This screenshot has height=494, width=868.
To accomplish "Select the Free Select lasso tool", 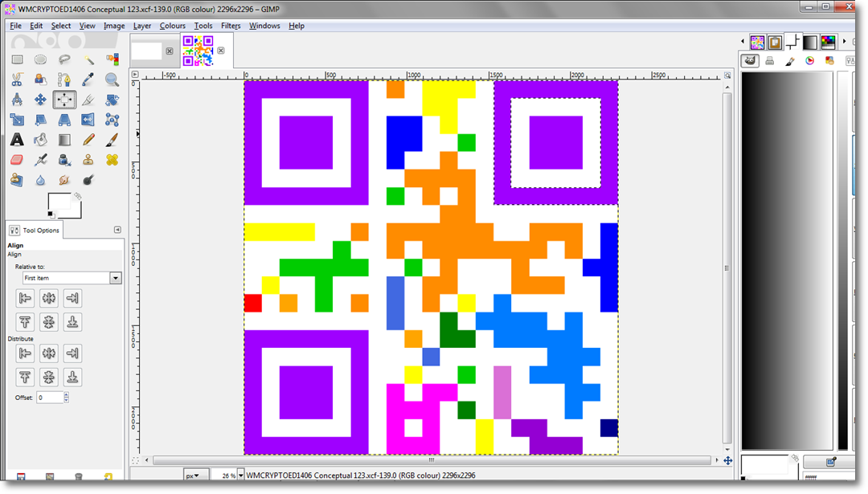I will pyautogui.click(x=64, y=59).
